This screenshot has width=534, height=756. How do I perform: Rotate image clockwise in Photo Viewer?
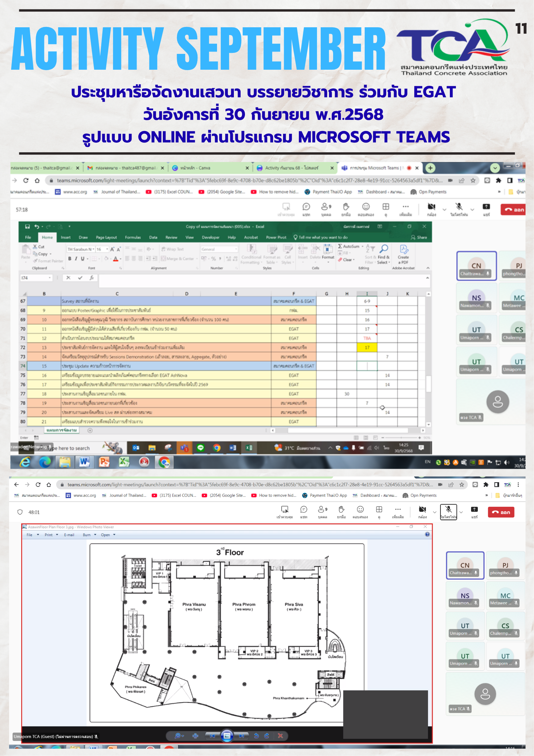pos(266,736)
